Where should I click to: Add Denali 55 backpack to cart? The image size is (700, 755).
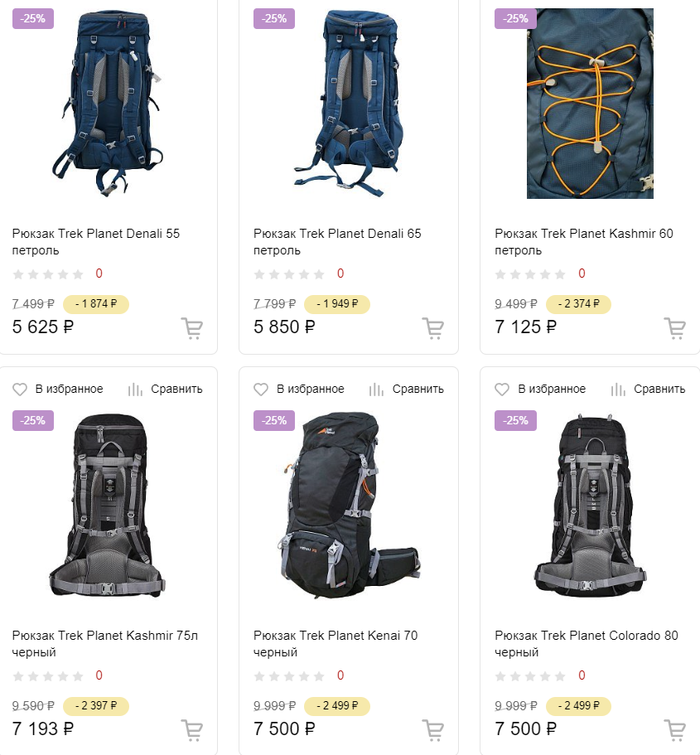tap(192, 328)
